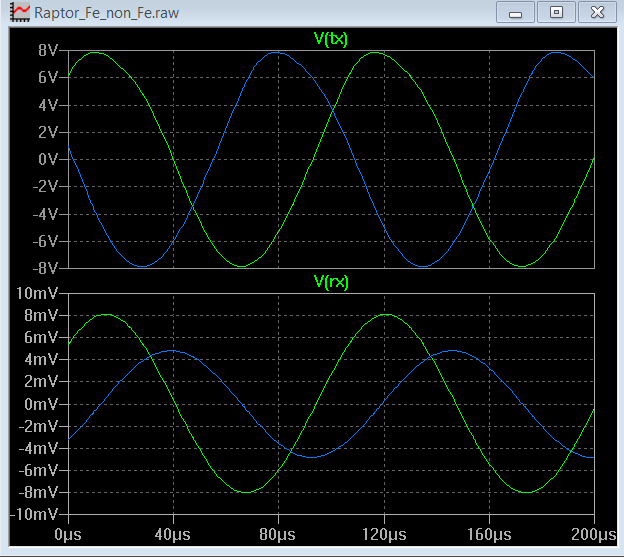Select the V(tx) trace label
624x557 pixels.
click(x=331, y=39)
